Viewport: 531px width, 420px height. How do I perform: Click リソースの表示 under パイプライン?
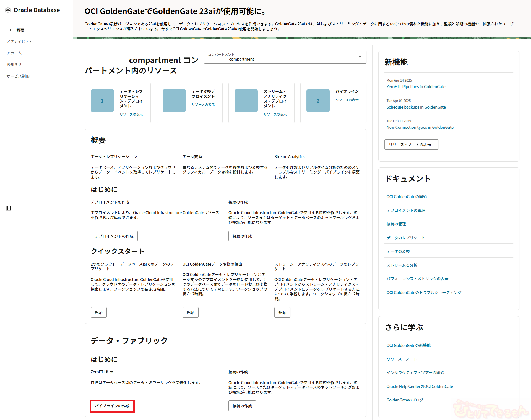click(x=347, y=100)
